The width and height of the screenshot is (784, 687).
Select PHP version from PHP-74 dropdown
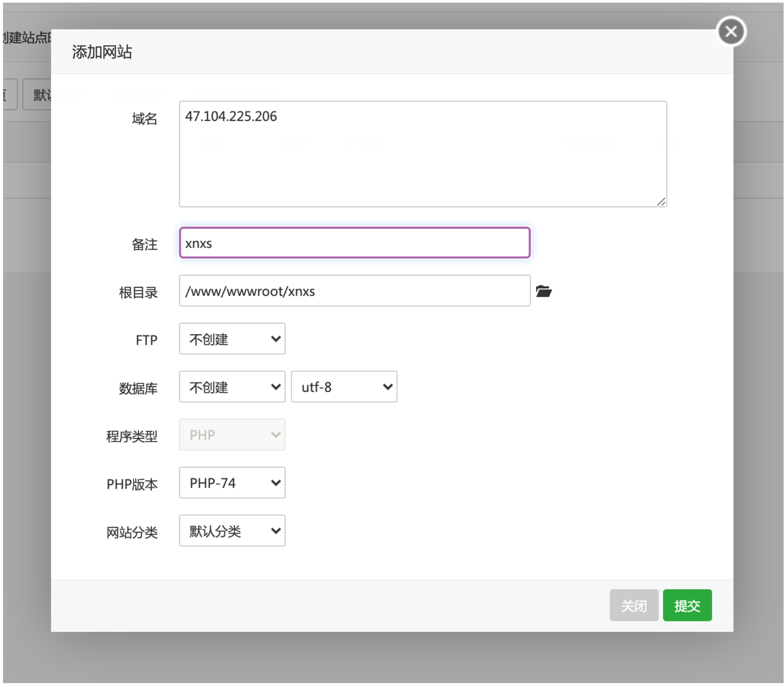[232, 483]
